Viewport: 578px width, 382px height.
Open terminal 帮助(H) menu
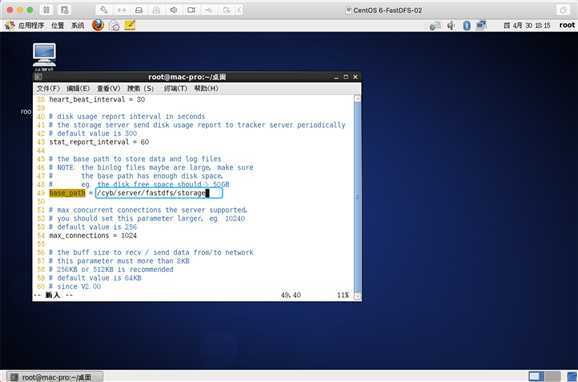pyautogui.click(x=206, y=88)
